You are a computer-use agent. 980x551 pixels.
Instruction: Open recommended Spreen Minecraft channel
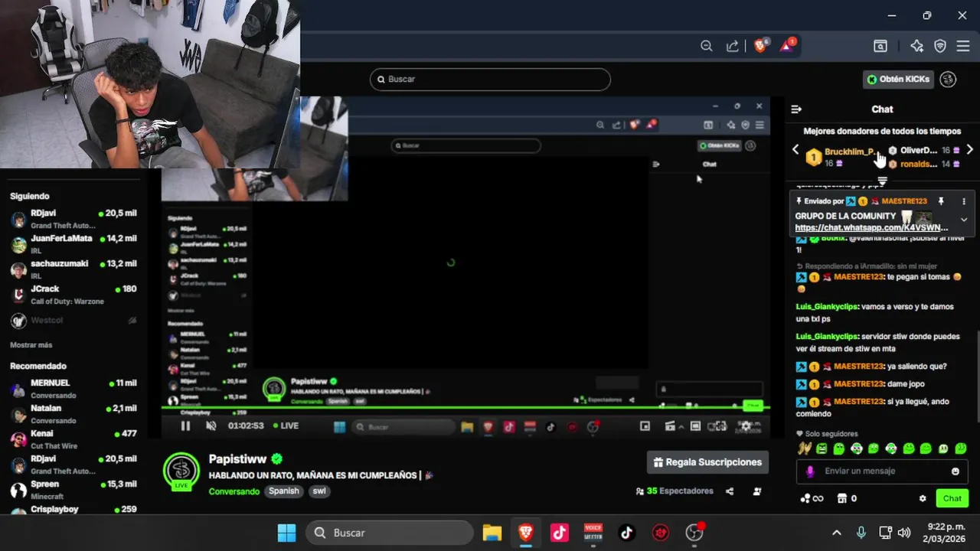(x=73, y=490)
